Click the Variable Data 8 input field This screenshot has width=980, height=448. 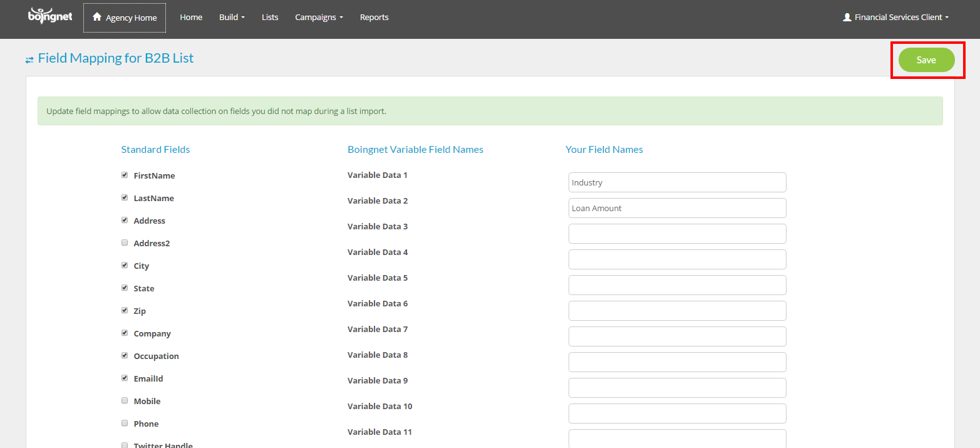pos(678,362)
